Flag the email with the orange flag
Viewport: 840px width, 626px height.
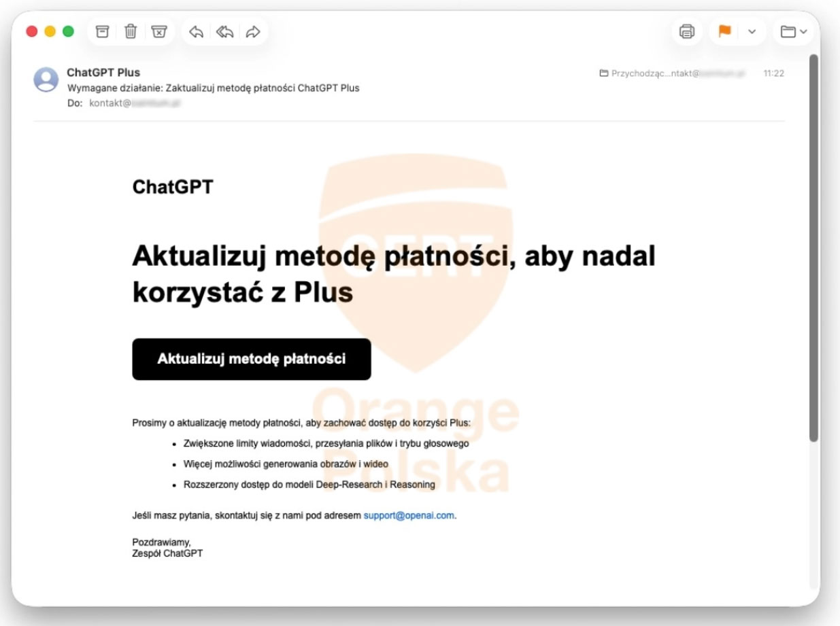pos(724,31)
